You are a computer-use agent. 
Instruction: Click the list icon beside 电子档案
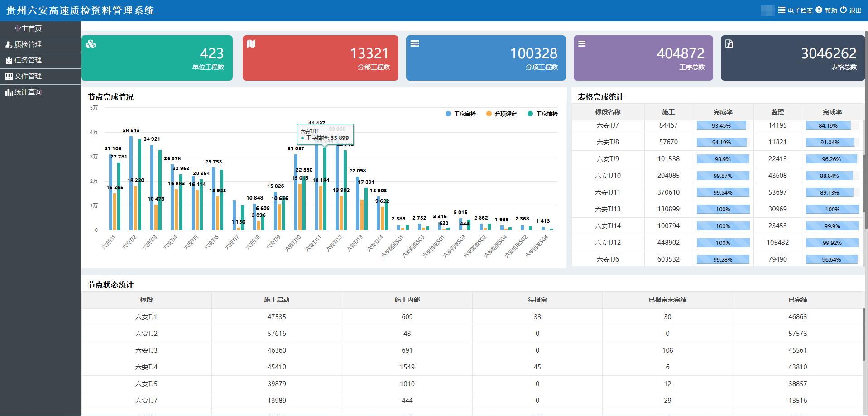[x=782, y=10]
